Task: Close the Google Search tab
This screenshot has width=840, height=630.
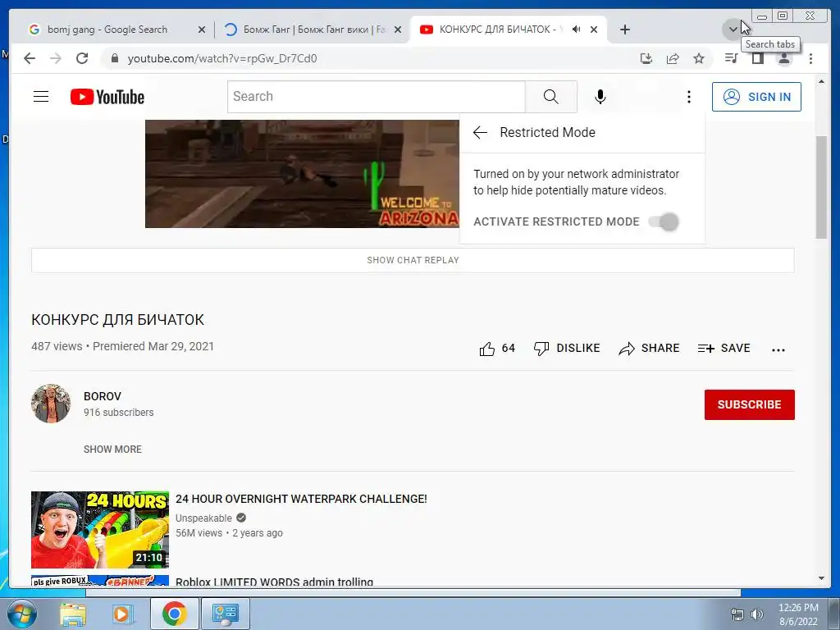Action: pyautogui.click(x=202, y=30)
